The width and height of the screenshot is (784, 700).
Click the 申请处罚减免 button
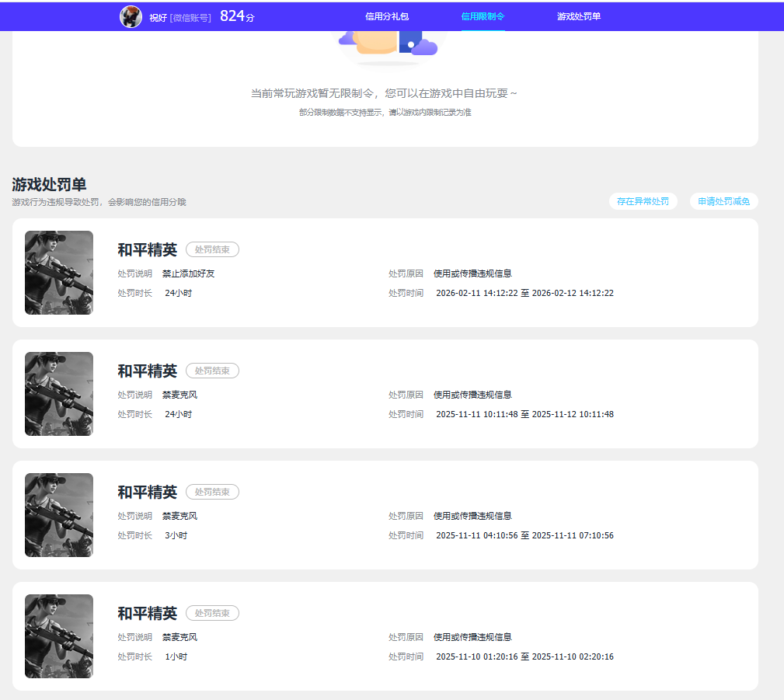coord(724,201)
